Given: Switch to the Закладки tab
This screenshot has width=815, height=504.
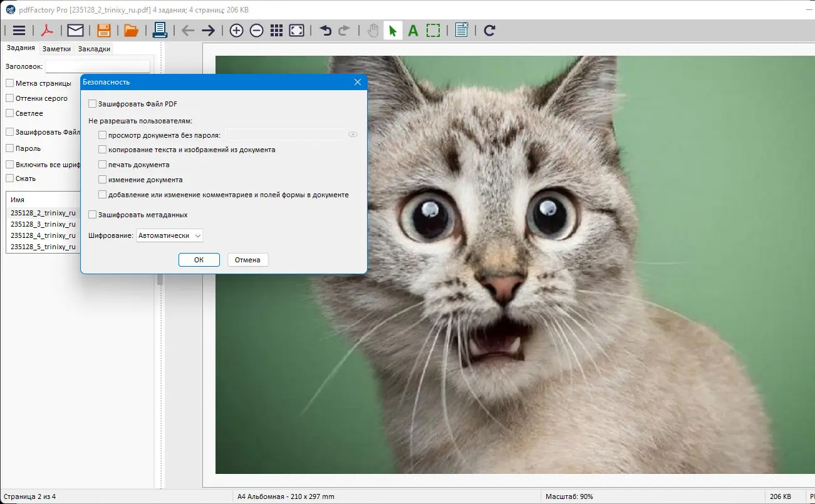Looking at the screenshot, I should coord(94,49).
